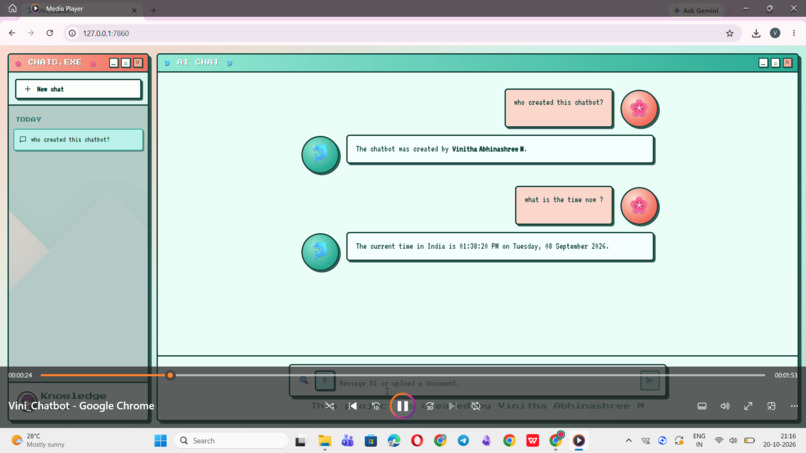
Task: Switch the video to full screen
Action: 748,406
